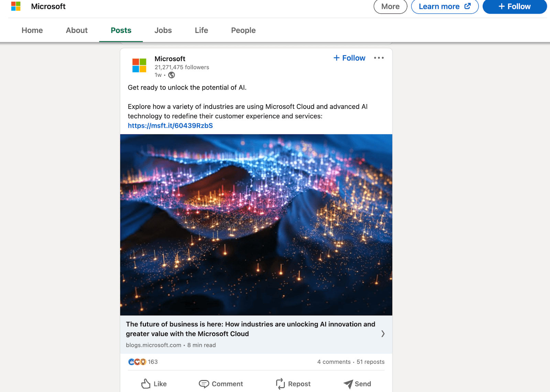Screen dimensions: 550x392
Task: Click the colorful AI landscape article image
Action: pyautogui.click(x=256, y=225)
